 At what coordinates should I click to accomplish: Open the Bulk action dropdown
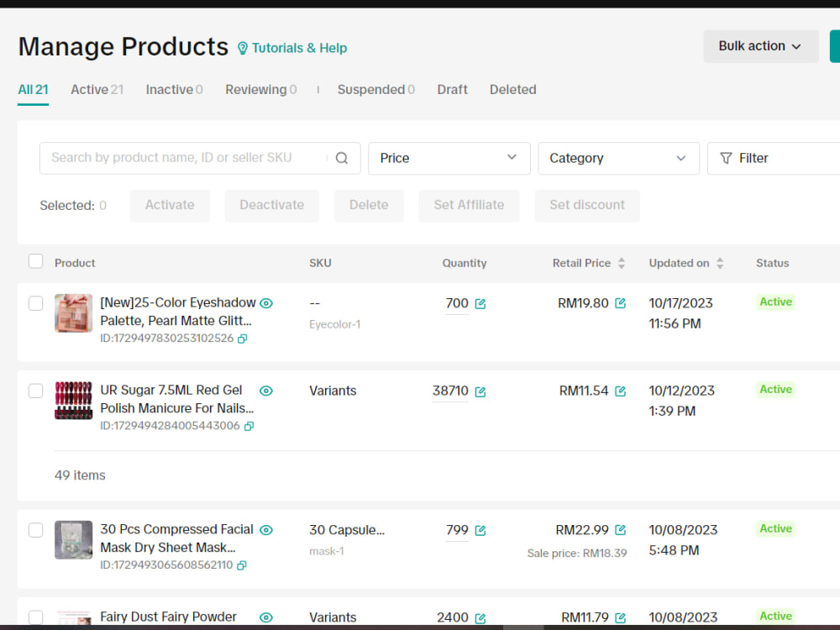coord(761,46)
